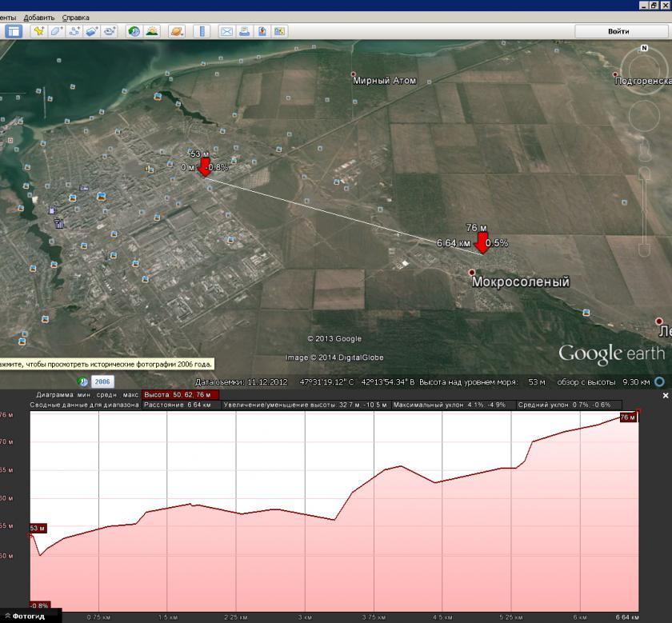Image resolution: width=672 pixels, height=623 pixels.
Task: Print the current map view
Action: click(x=244, y=31)
